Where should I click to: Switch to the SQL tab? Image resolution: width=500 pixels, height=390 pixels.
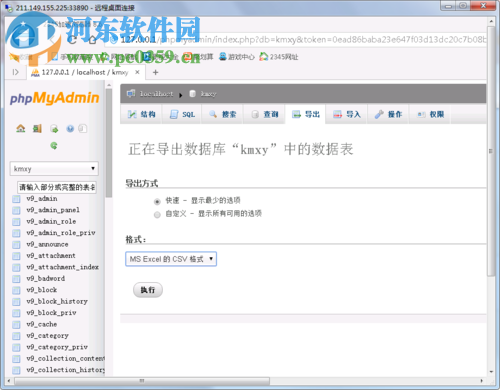tap(182, 114)
